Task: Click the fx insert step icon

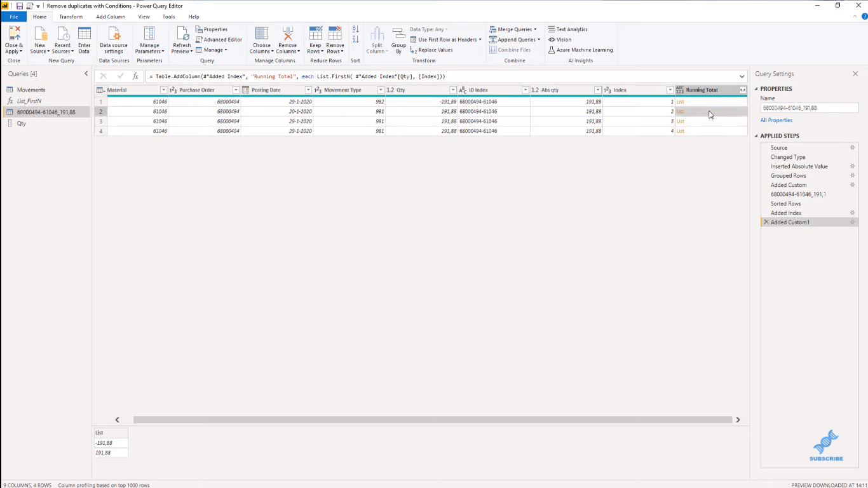Action: pyautogui.click(x=135, y=76)
